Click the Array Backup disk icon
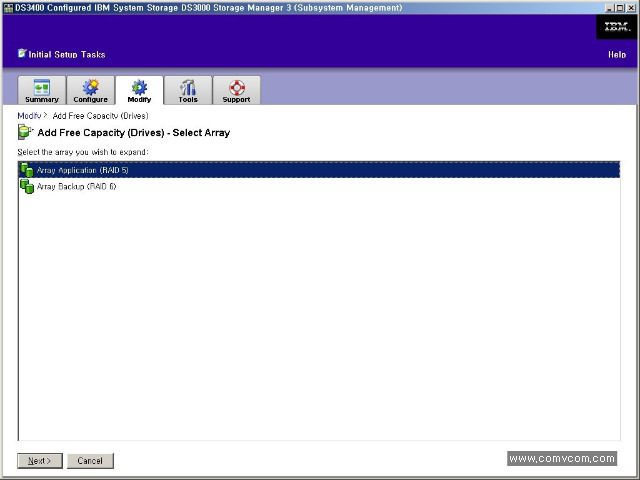640x480 pixels. coord(27,187)
